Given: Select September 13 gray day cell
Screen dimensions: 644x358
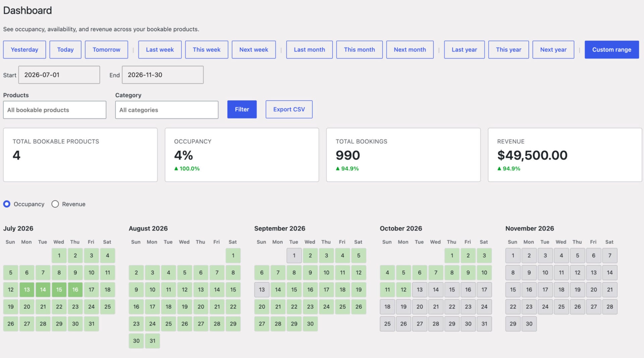Looking at the screenshot, I should [262, 289].
